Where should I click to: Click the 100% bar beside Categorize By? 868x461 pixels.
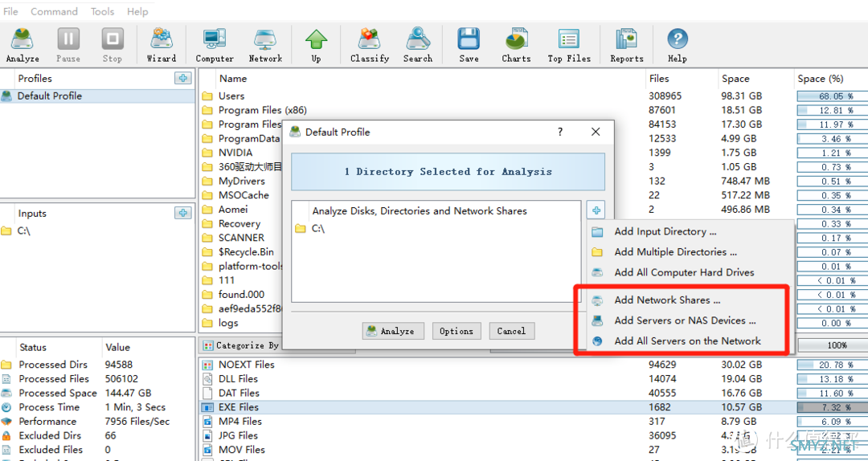833,345
